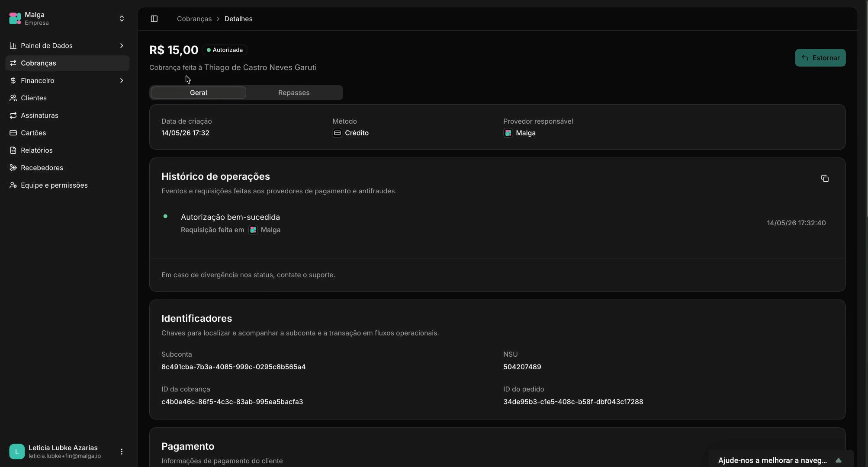Click the Detalhes breadcrumb

point(238,19)
